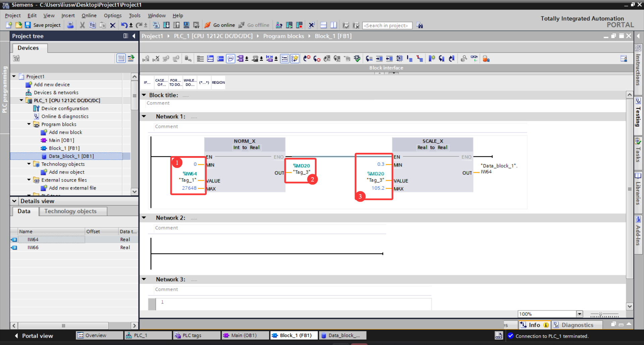Collapse Network 2 triangle
Image resolution: width=644 pixels, height=345 pixels.
pos(144,217)
